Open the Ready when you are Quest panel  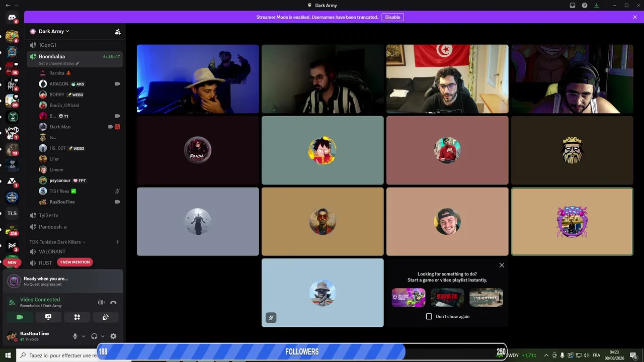(x=63, y=281)
